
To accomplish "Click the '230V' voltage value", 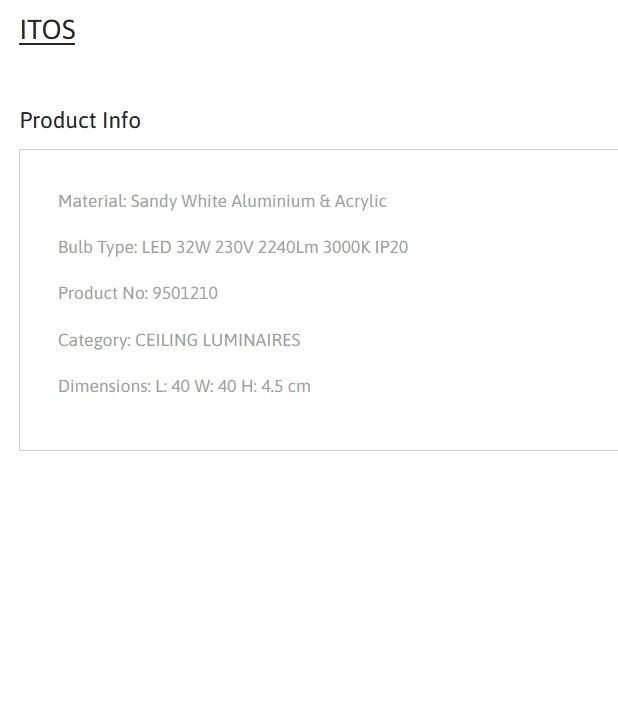I will click(234, 247).
